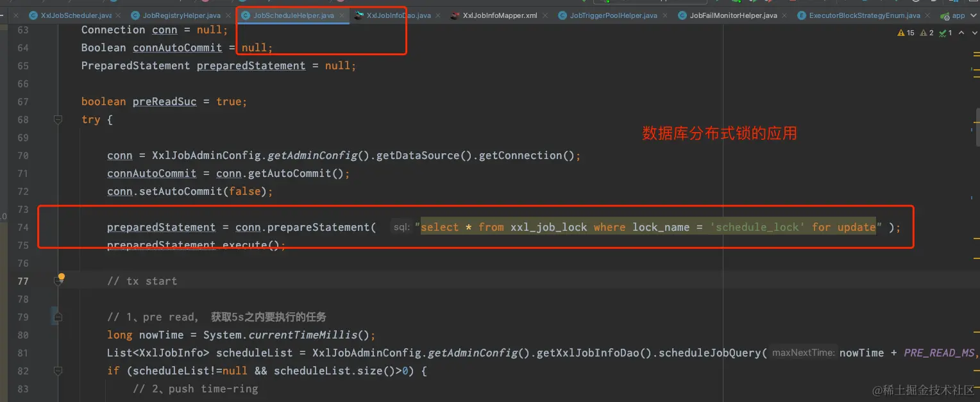Screen dimensions: 980x402
Task: Click 'Connection' type on line 63
Action: tap(113, 29)
